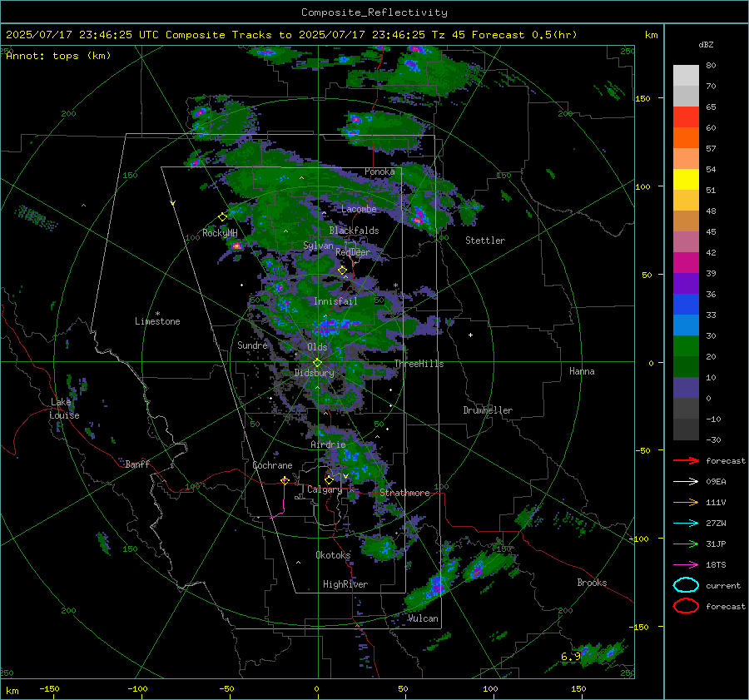Click the green 31JP arrow legend icon

[x=686, y=544]
